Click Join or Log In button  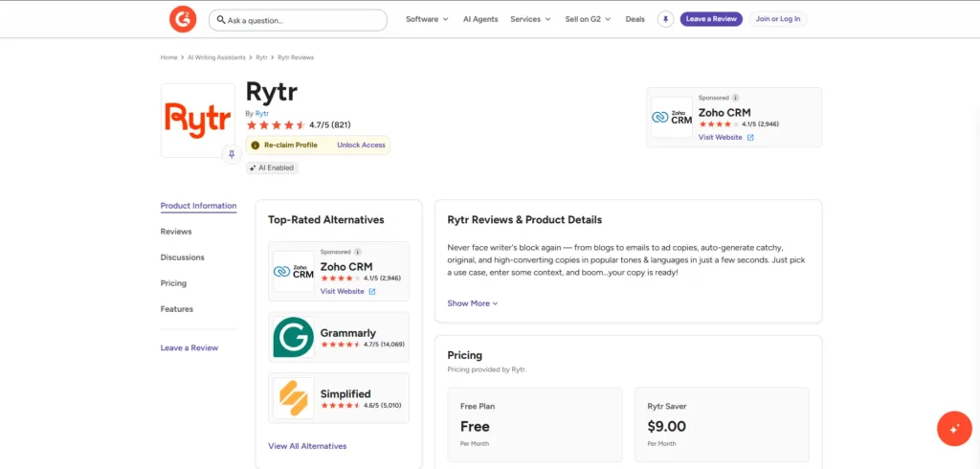[x=778, y=19]
